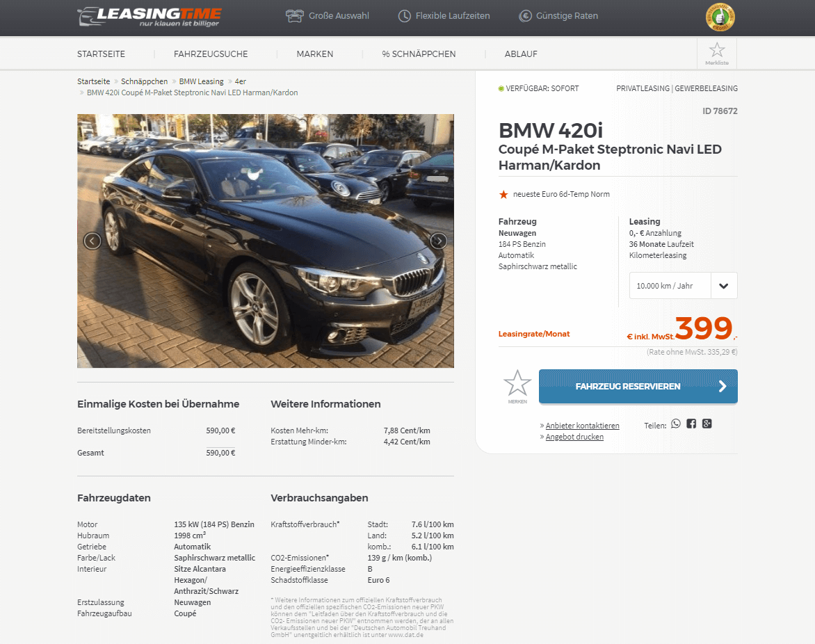Share offer via WhatsApp icon
Screen dimensions: 815x644
(x=676, y=424)
